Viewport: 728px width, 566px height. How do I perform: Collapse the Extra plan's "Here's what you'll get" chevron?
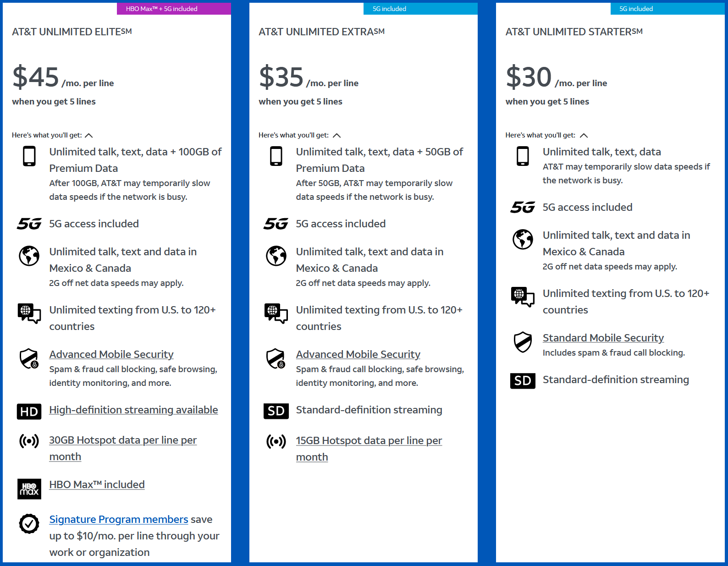337,135
